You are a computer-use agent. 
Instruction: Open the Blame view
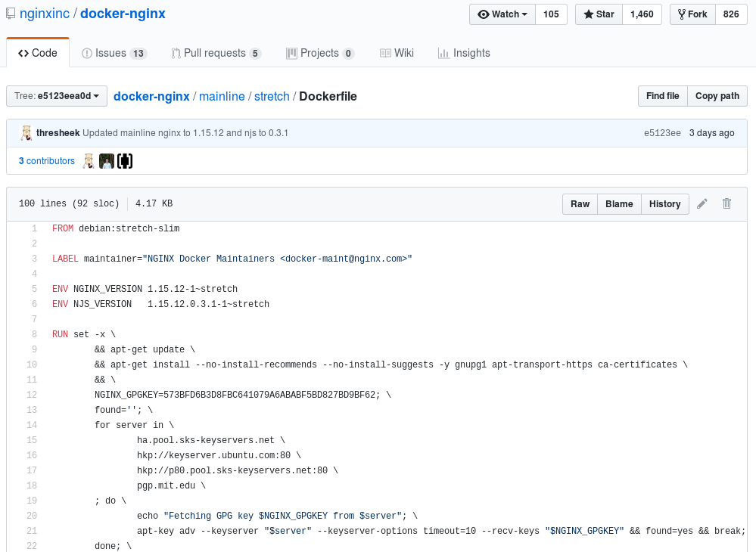point(619,204)
